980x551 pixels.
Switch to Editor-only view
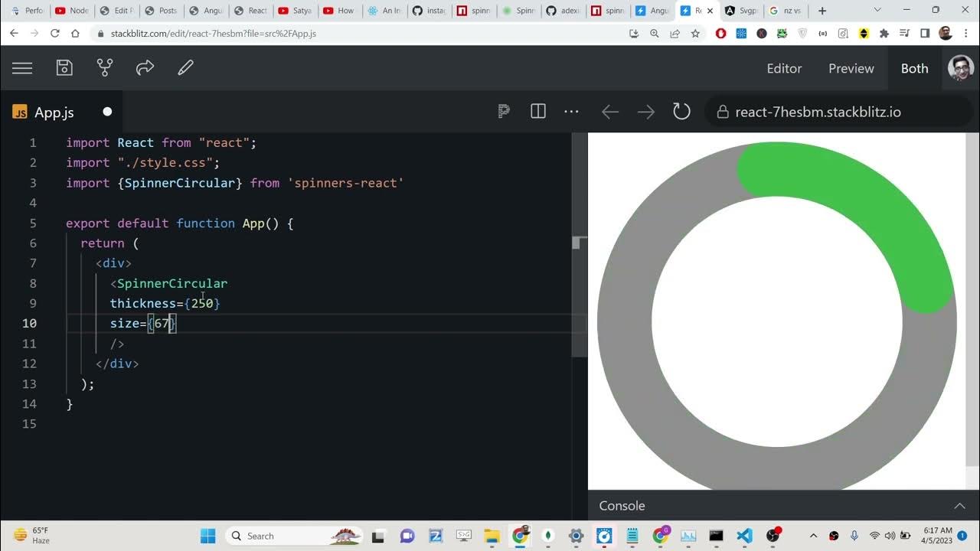[784, 68]
